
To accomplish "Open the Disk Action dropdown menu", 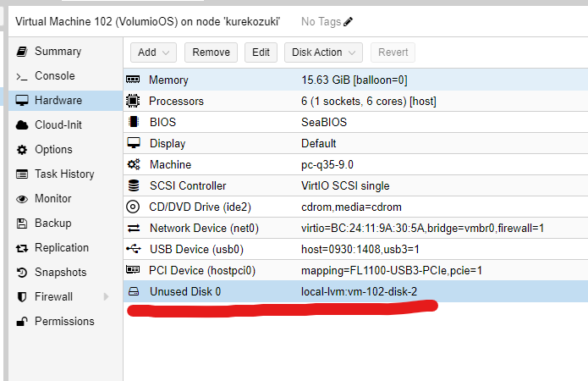I will (323, 52).
